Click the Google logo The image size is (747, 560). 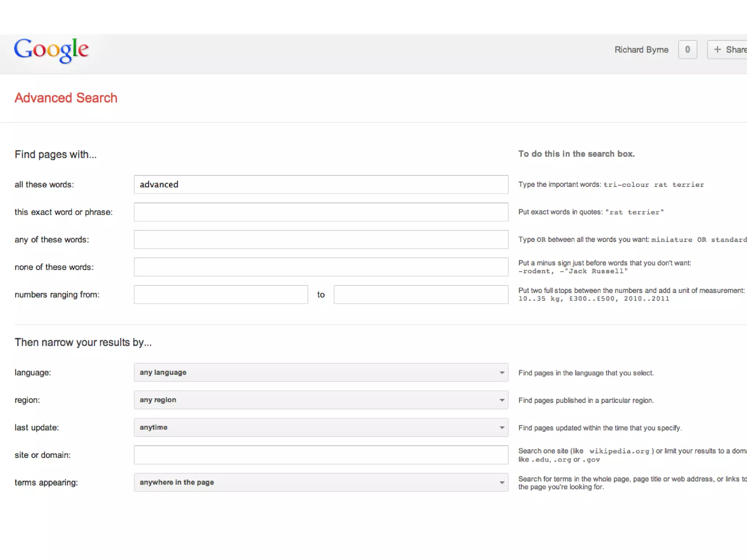(51, 50)
